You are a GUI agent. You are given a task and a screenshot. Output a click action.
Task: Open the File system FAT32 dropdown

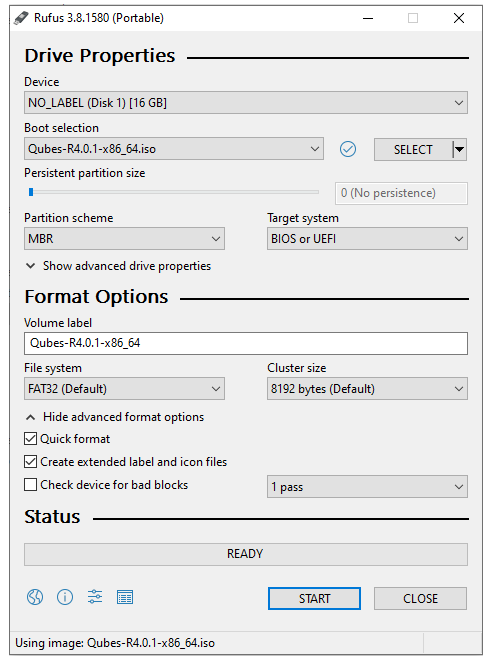[x=124, y=389]
